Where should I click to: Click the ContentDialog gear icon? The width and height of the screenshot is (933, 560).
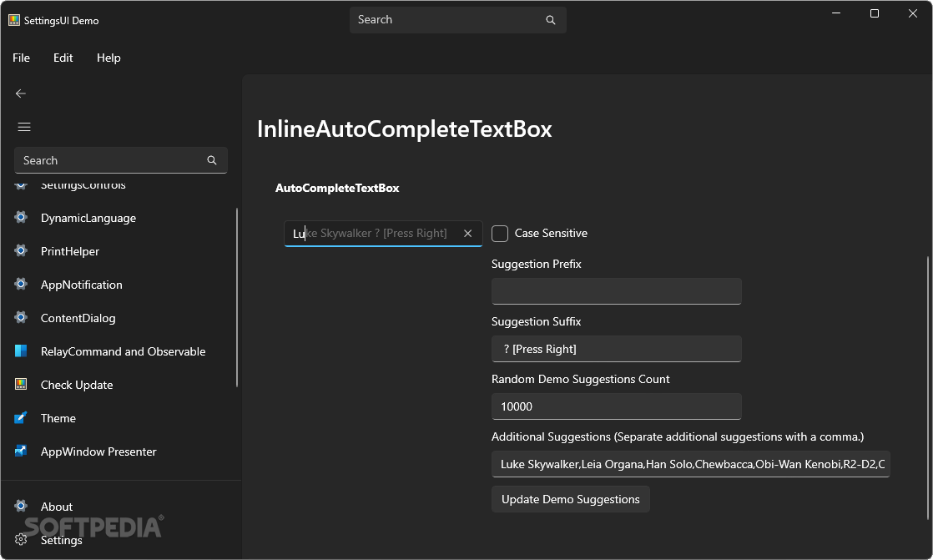coord(21,317)
